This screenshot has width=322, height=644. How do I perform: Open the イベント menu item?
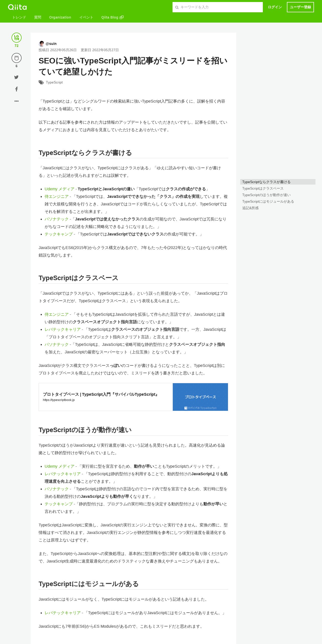[x=86, y=17]
